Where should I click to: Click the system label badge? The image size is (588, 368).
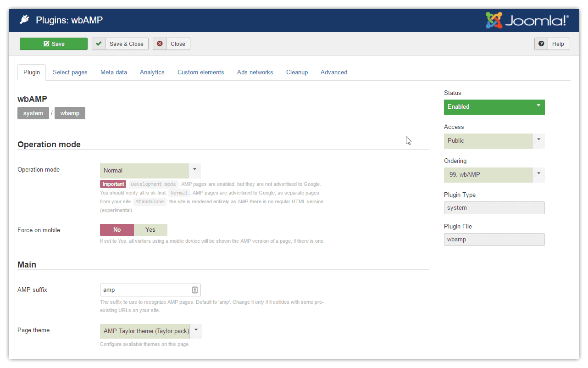click(33, 113)
